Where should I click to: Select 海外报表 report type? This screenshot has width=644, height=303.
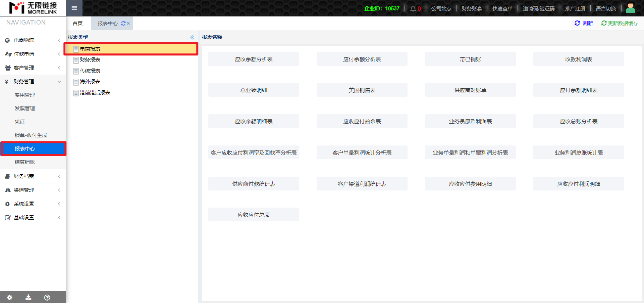pyautogui.click(x=90, y=82)
